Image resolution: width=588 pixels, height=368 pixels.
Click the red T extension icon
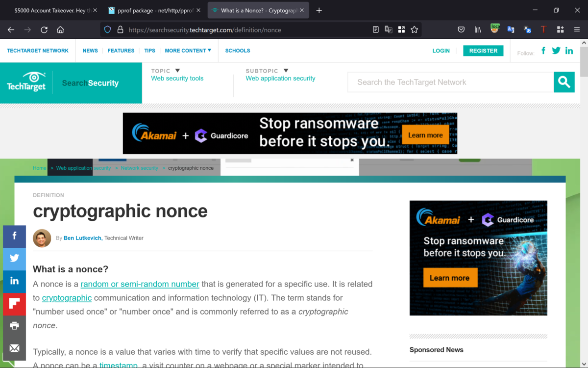click(543, 29)
